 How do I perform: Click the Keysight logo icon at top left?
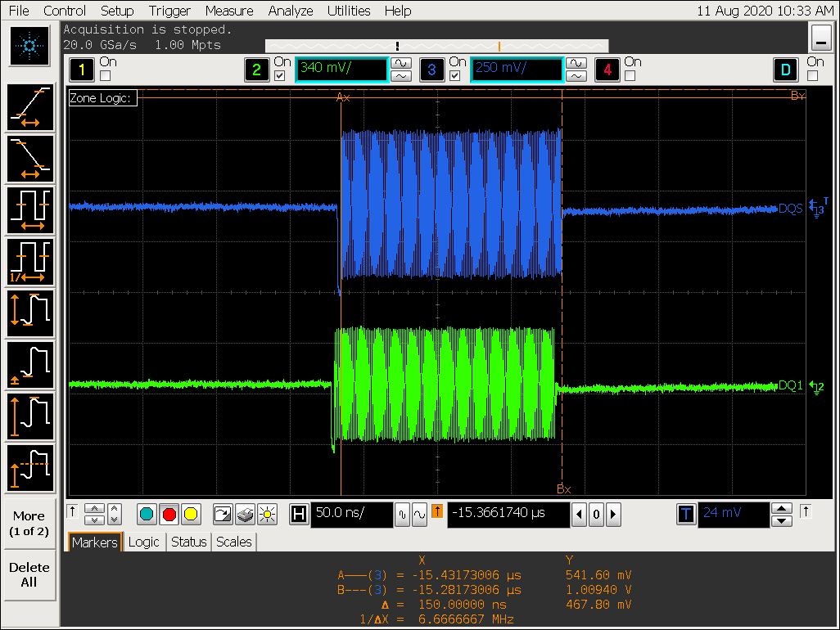pyautogui.click(x=30, y=46)
